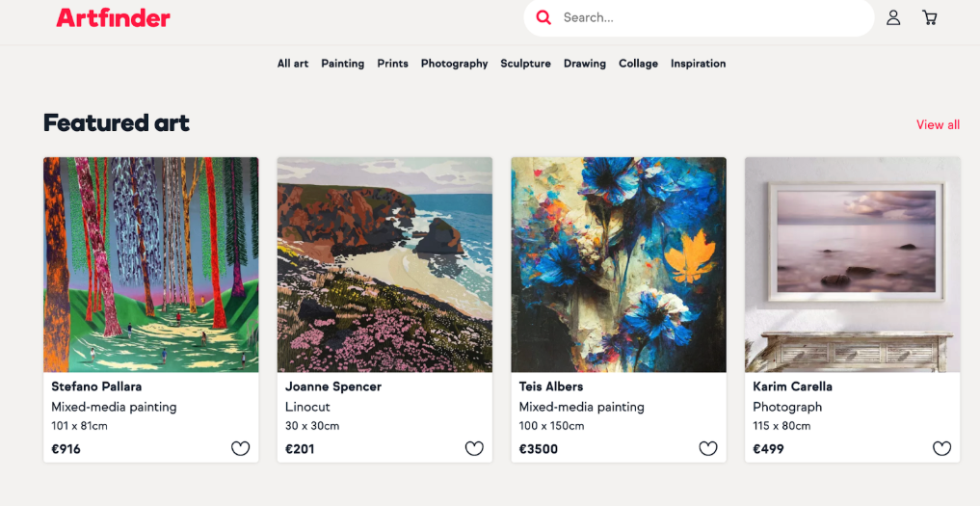Viewport: 980px width, 506px height.
Task: Toggle heart on Karim Carella's photograph
Action: coord(941,448)
